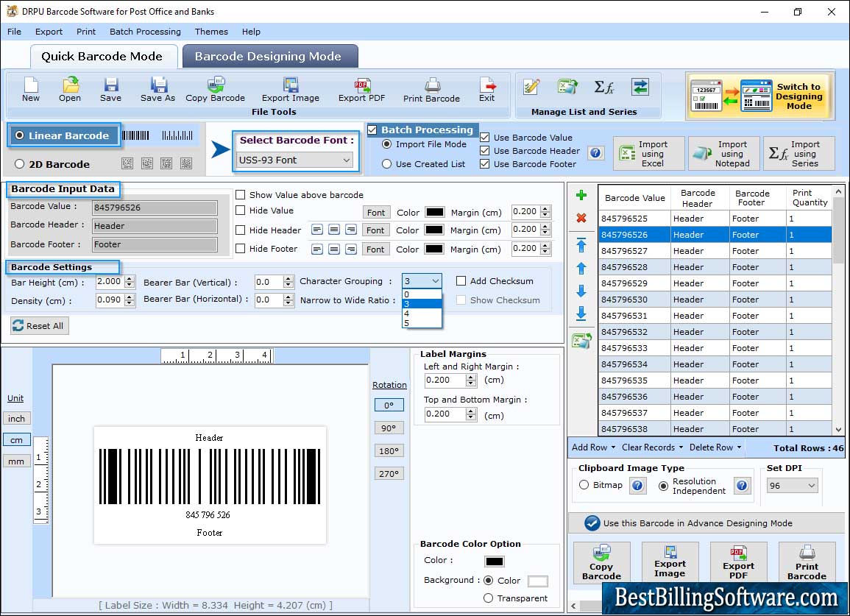Screen dimensions: 850x616
Task: Open a file with the Open icon
Action: coord(70,90)
